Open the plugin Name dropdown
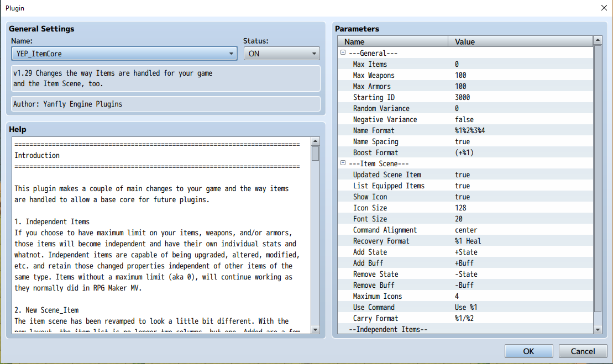613x364 pixels. (124, 54)
